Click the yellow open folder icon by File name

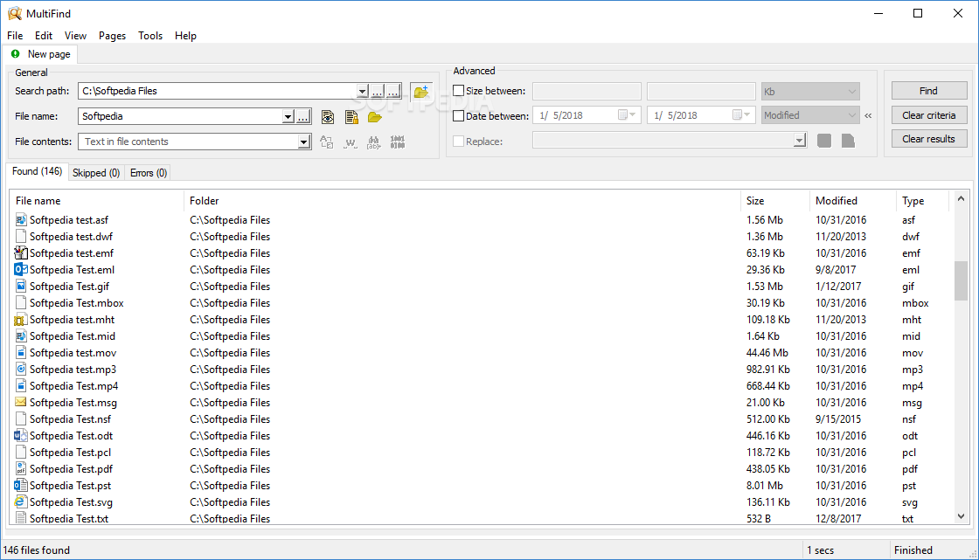click(375, 117)
